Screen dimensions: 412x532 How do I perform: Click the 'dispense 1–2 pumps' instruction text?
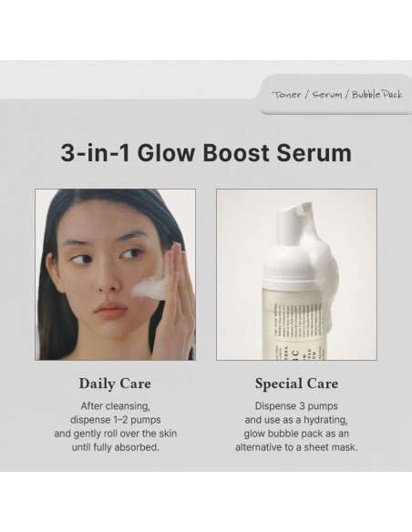(x=116, y=420)
